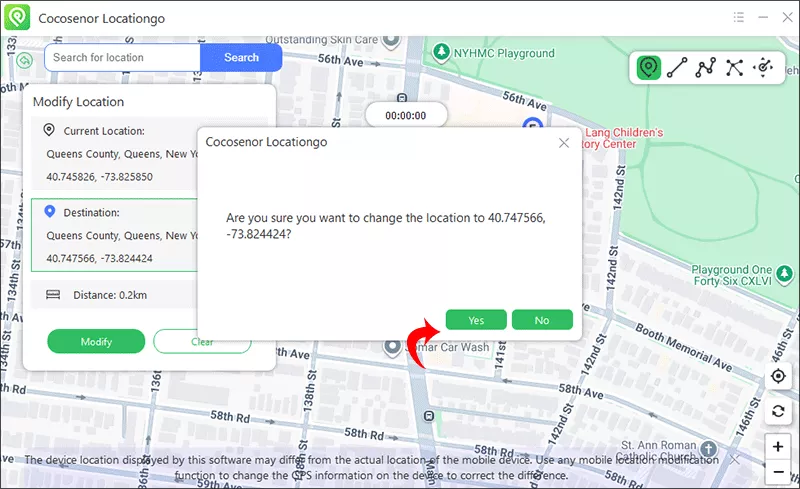
Task: Click the Clear button in Modify Location
Action: click(202, 341)
